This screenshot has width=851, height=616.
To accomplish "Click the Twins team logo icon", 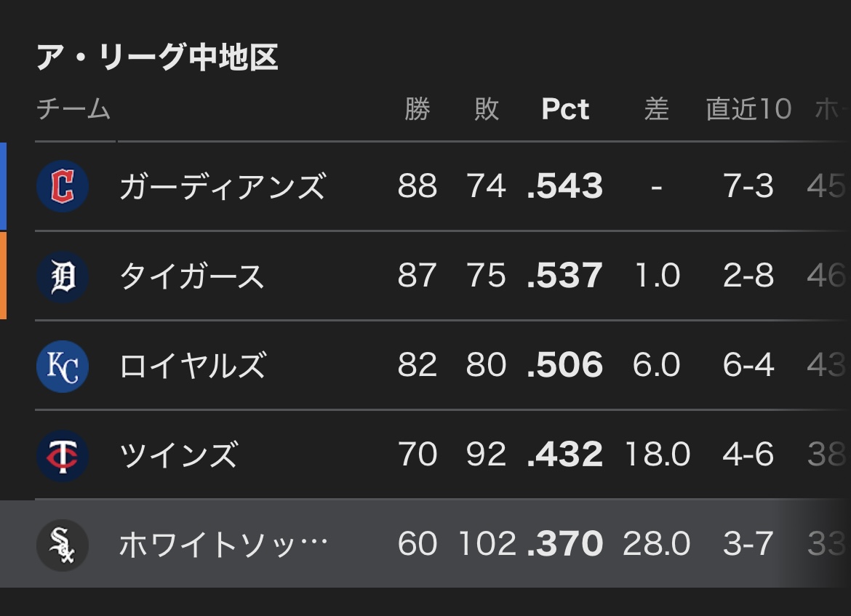I will point(63,456).
